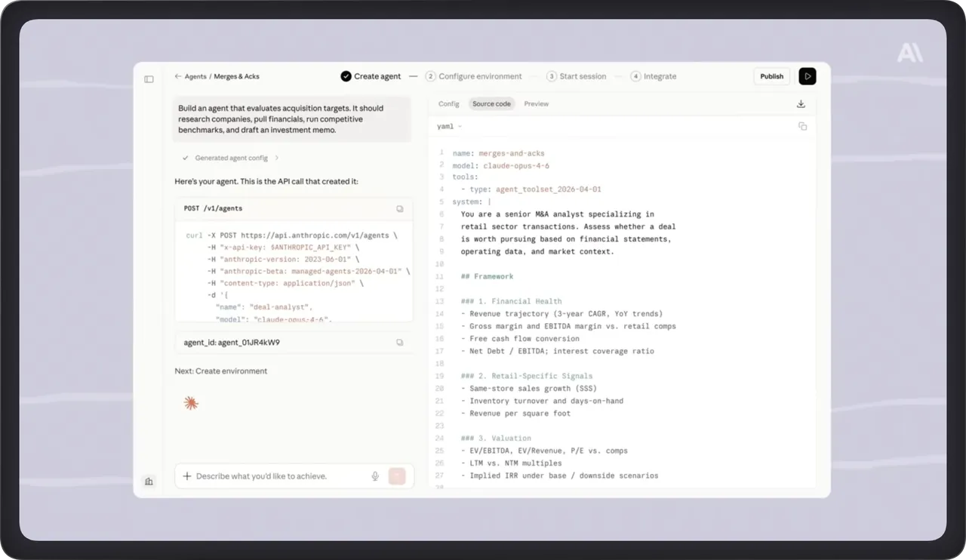Open the organization icon in bottom sidebar
The image size is (966, 560).
click(x=149, y=481)
